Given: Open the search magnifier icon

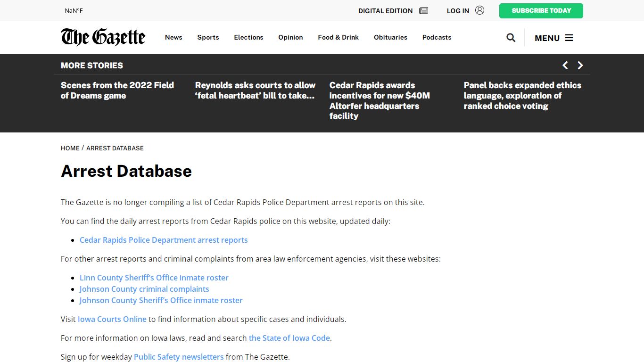Looking at the screenshot, I should click(x=511, y=38).
